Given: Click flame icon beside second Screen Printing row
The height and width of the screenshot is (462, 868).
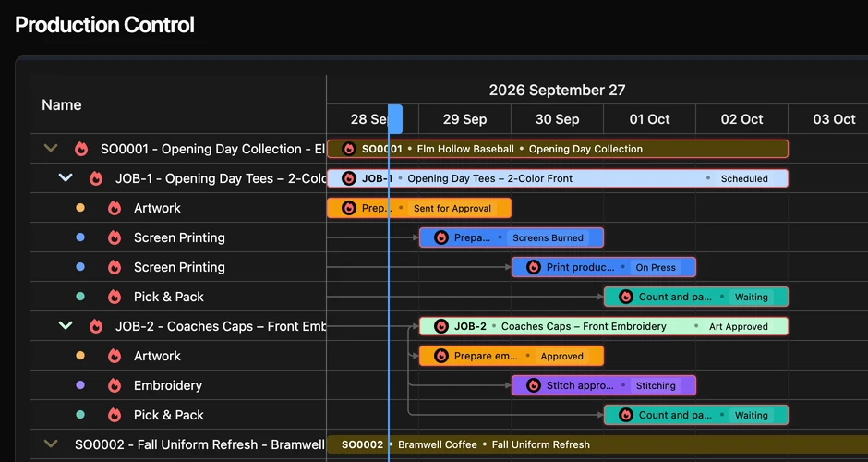Looking at the screenshot, I should (115, 267).
